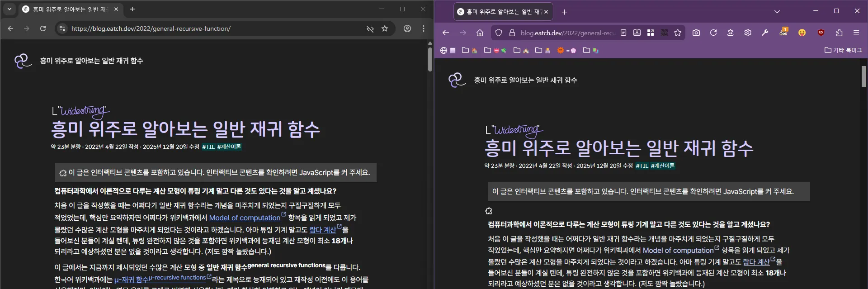
Task: Open Firefox extensions puzzle icon
Action: (839, 33)
